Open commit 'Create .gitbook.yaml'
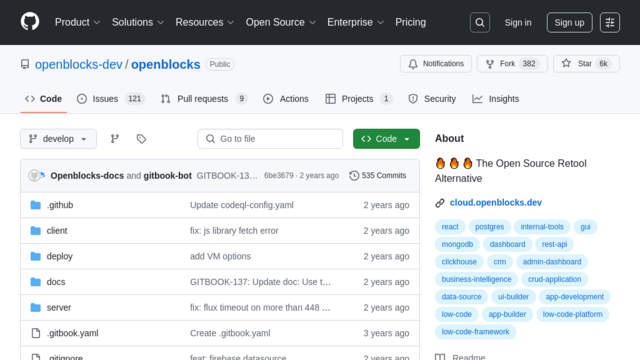Screen dimensions: 640x360 coord(230,333)
